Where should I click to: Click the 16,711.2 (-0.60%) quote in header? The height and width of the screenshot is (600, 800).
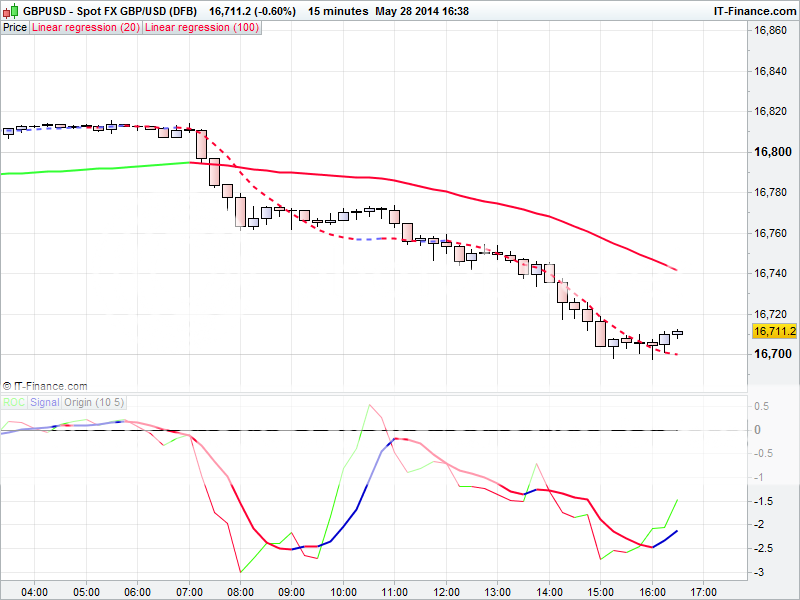pos(252,11)
